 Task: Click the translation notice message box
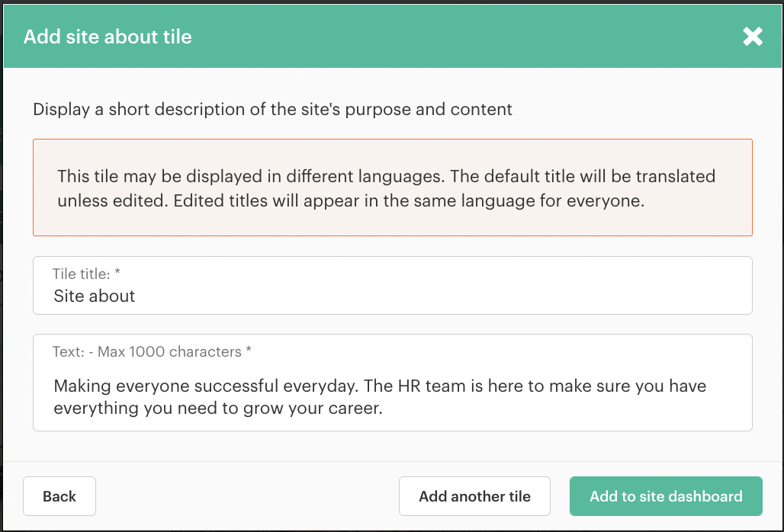click(393, 187)
